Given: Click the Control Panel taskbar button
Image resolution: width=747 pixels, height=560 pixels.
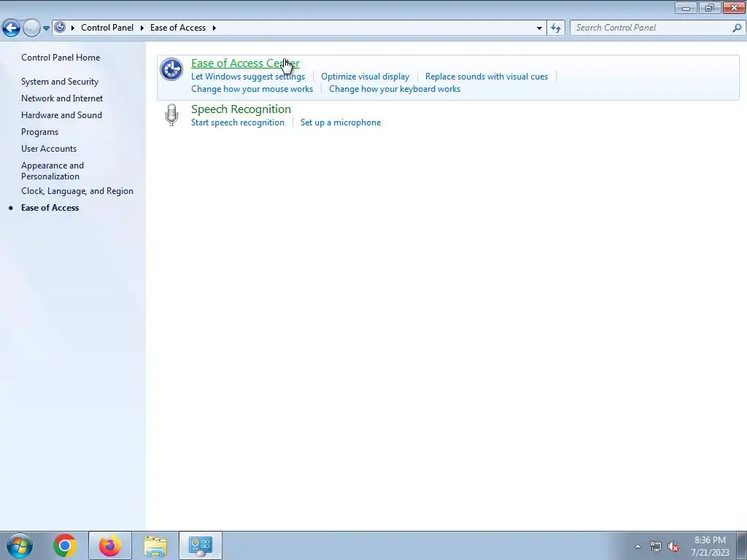Looking at the screenshot, I should (x=200, y=545).
